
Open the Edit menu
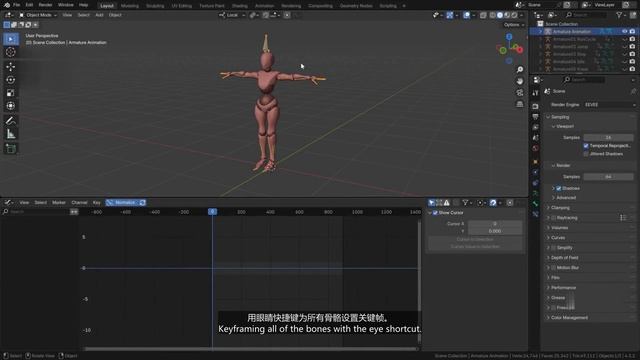(x=29, y=5)
